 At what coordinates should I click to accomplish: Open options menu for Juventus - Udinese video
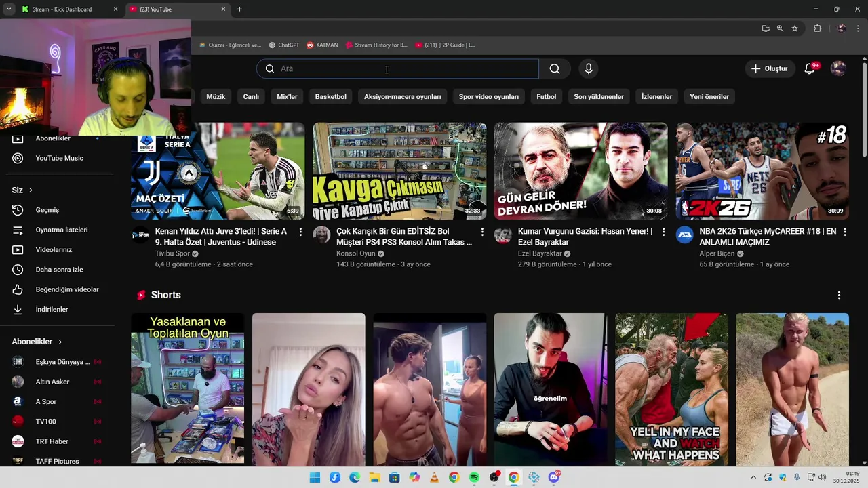coord(300,232)
